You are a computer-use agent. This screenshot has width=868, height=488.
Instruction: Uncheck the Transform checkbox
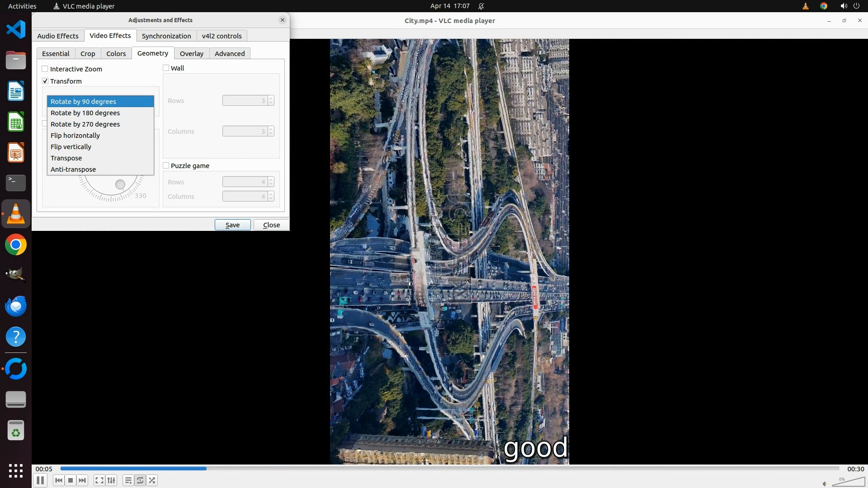point(45,81)
